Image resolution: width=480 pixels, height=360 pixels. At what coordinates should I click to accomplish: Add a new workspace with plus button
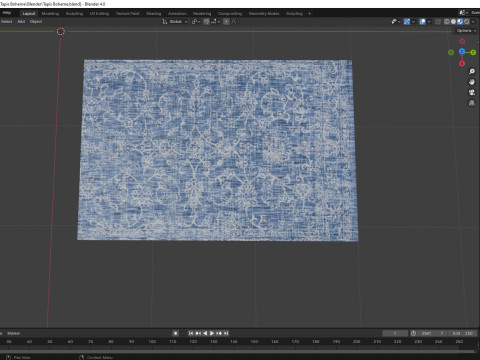pos(310,14)
